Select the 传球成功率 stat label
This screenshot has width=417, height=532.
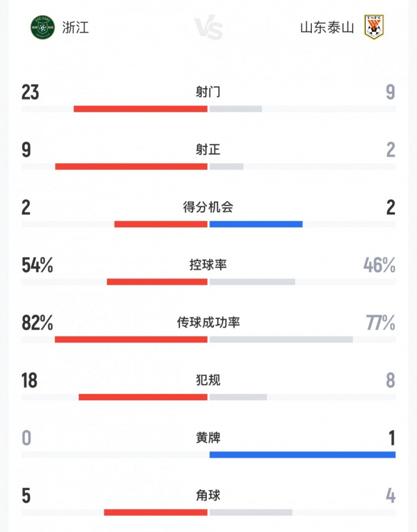[x=208, y=322]
